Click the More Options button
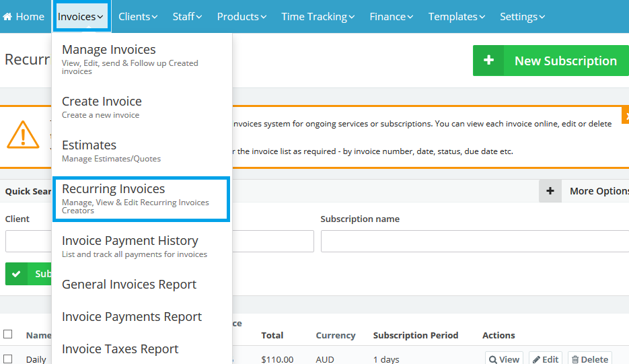Image resolution: width=629 pixels, height=364 pixels. [x=598, y=191]
